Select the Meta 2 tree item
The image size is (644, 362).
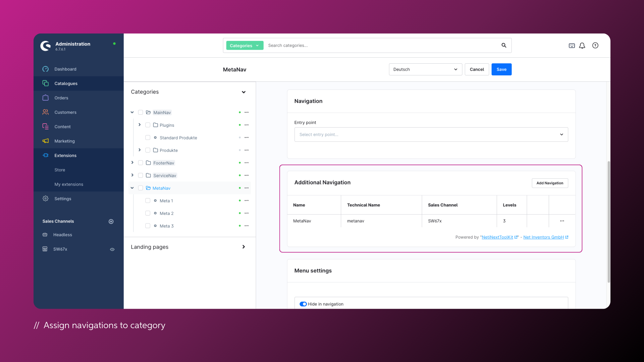tap(166, 213)
